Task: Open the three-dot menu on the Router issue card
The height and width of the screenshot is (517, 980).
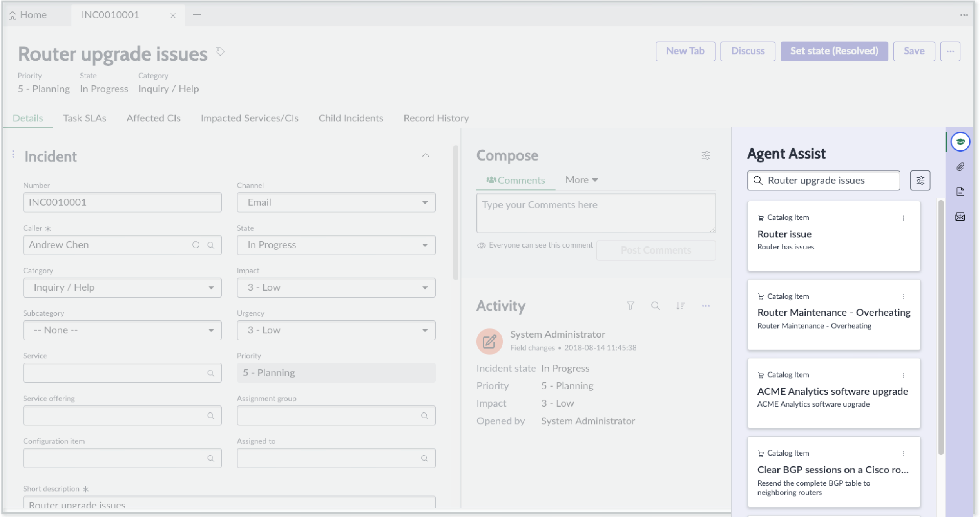Action: [904, 218]
